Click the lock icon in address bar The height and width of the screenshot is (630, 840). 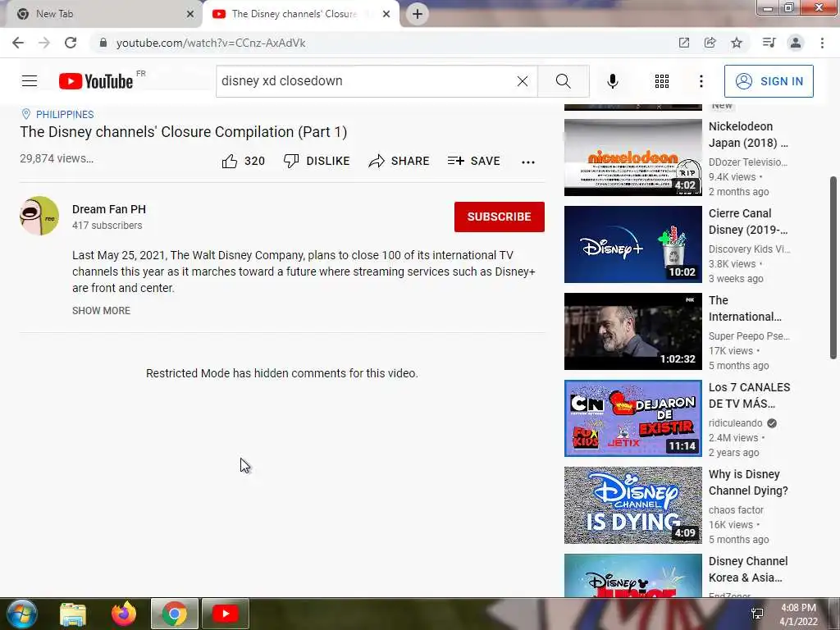click(x=103, y=43)
